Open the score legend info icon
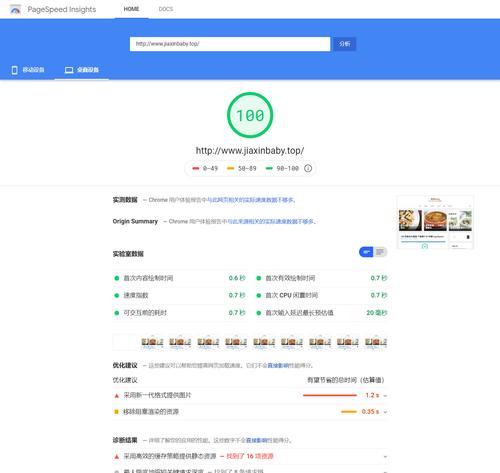This screenshot has height=473, width=500. 308,168
